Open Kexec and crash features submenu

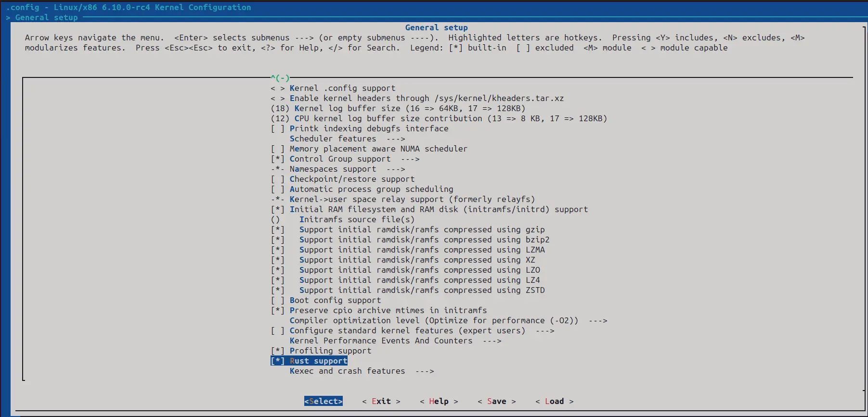(x=362, y=371)
